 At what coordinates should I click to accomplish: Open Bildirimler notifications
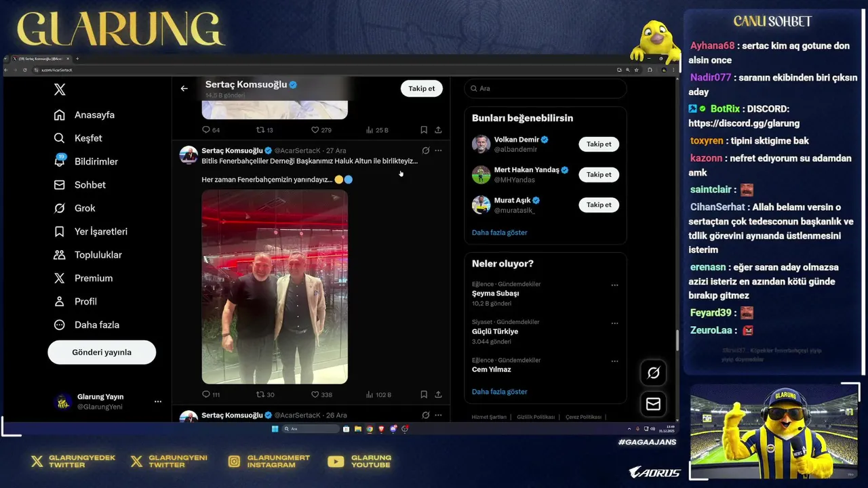pos(86,161)
